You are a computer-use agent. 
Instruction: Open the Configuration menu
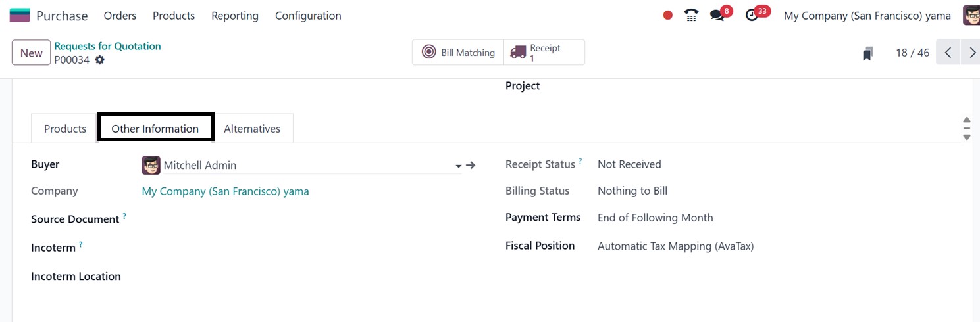[x=308, y=16]
